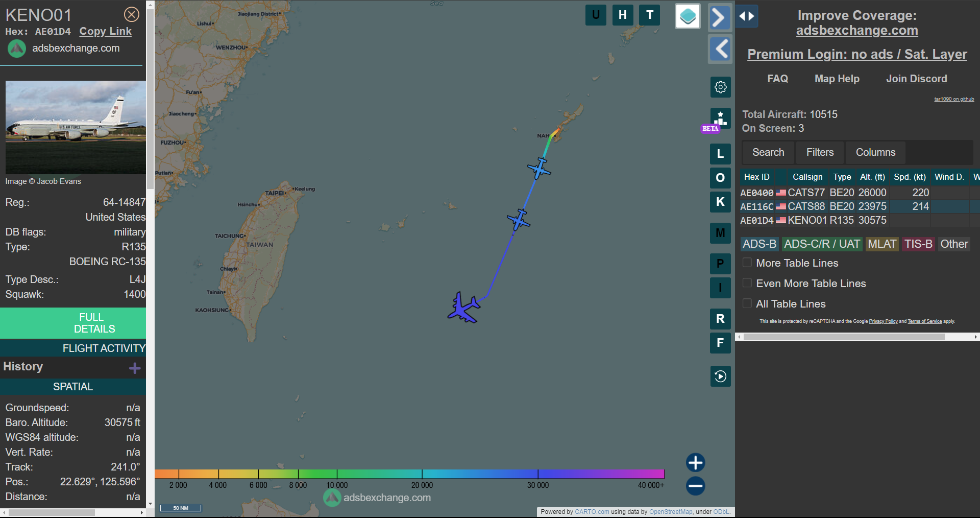The width and height of the screenshot is (980, 518).
Task: Open tar1090 on github link
Action: coord(954,99)
